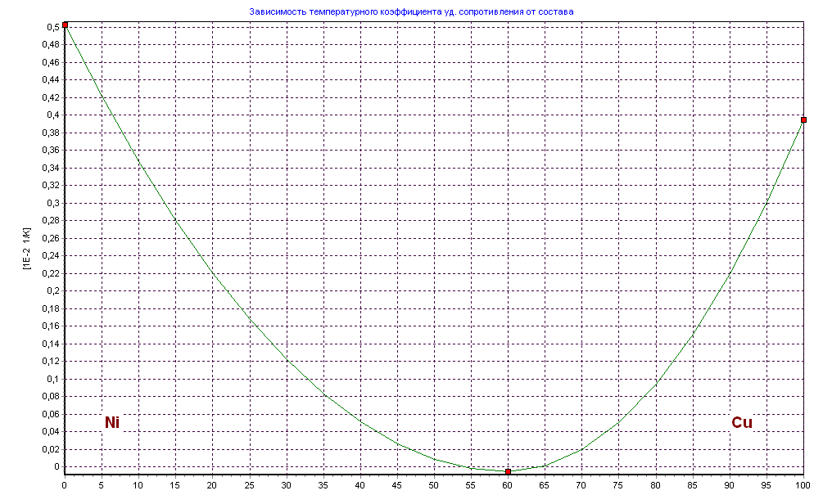
Task: Click the Cu element label
Action: click(x=742, y=422)
